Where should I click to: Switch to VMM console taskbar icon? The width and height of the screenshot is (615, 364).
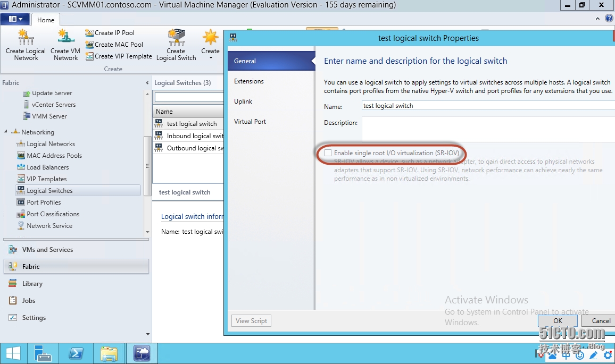pyautogui.click(x=142, y=353)
